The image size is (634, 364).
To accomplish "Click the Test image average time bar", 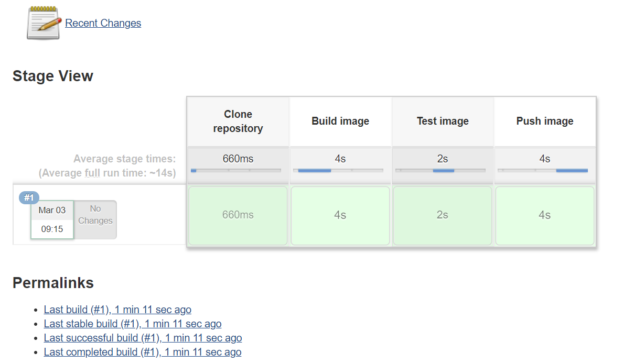I will [x=440, y=170].
